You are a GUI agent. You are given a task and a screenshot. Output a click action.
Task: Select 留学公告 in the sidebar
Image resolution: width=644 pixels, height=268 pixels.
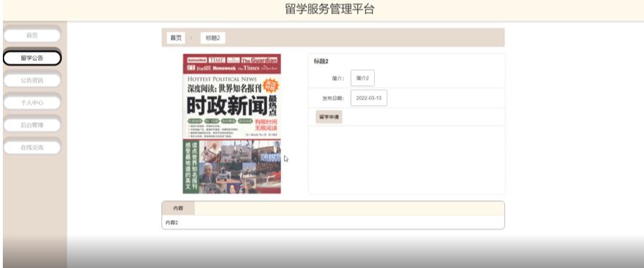coord(32,58)
